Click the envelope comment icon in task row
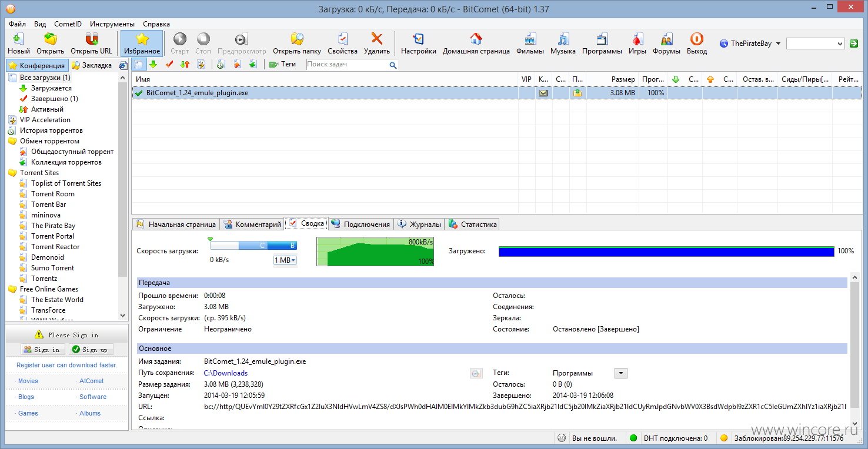The width and height of the screenshot is (868, 449). [543, 93]
